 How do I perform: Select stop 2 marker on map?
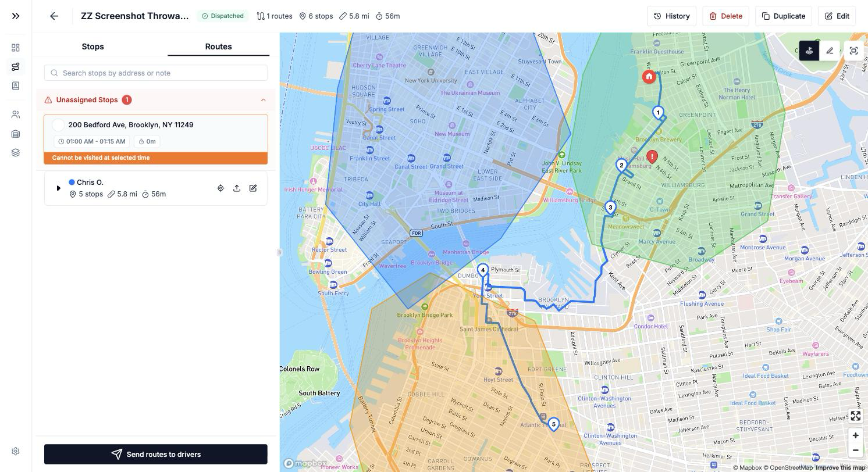tap(621, 166)
